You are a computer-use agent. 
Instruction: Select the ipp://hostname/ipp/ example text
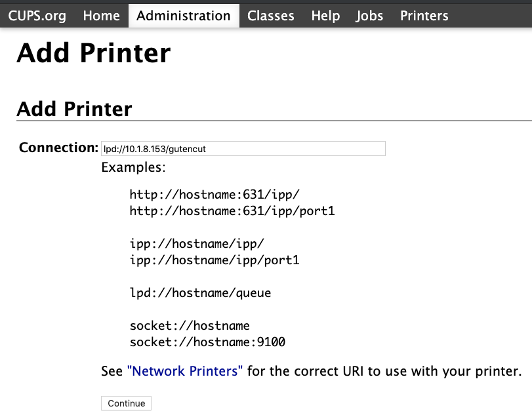[x=197, y=243]
